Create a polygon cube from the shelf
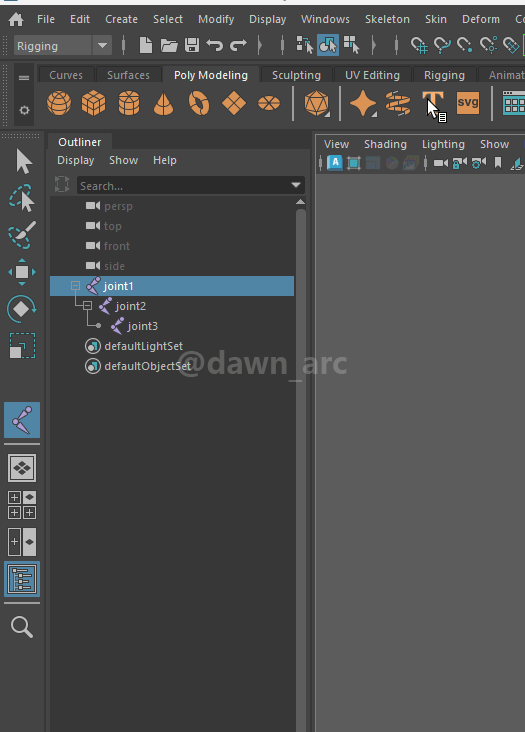 pos(93,103)
